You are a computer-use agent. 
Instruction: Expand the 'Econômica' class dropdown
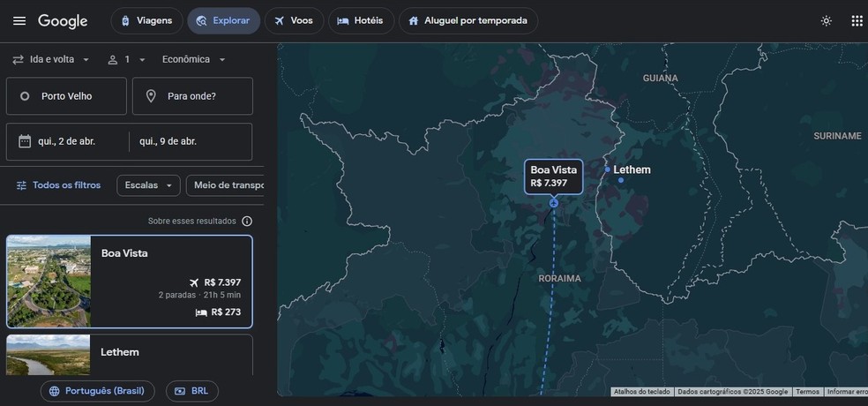click(x=194, y=59)
